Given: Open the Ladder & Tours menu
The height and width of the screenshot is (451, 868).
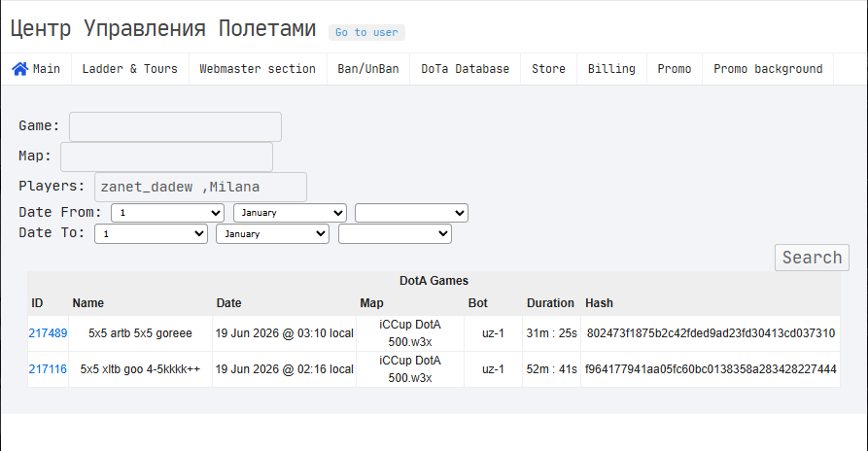Looking at the screenshot, I should point(130,69).
